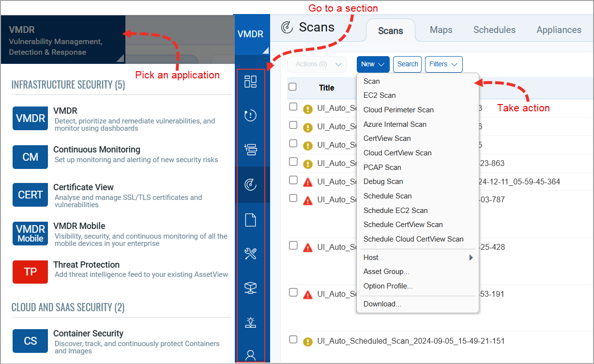Click the red error icon on the 05-59-45-364 row

(307, 182)
